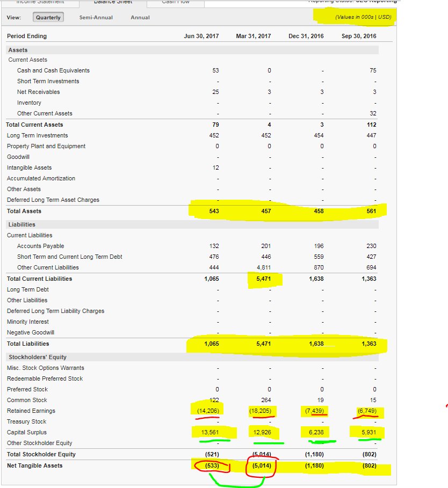Switch to Semi-Annual view
The height and width of the screenshot is (488, 448).
[96, 17]
